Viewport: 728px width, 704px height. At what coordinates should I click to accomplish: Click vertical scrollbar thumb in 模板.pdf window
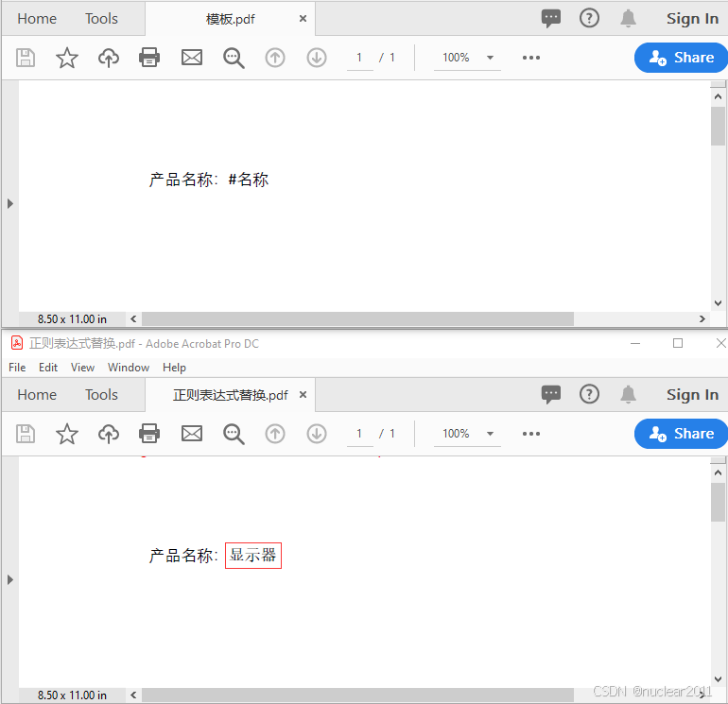[718, 126]
